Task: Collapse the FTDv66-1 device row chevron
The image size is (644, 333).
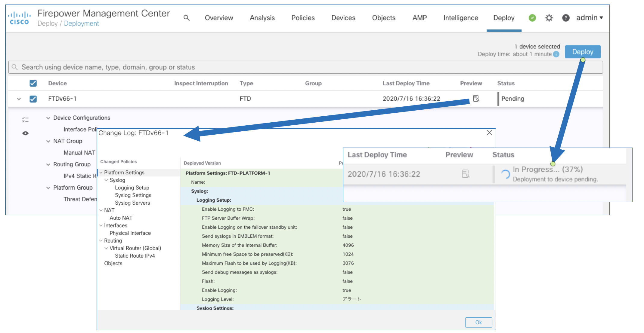Action: pyautogui.click(x=19, y=99)
